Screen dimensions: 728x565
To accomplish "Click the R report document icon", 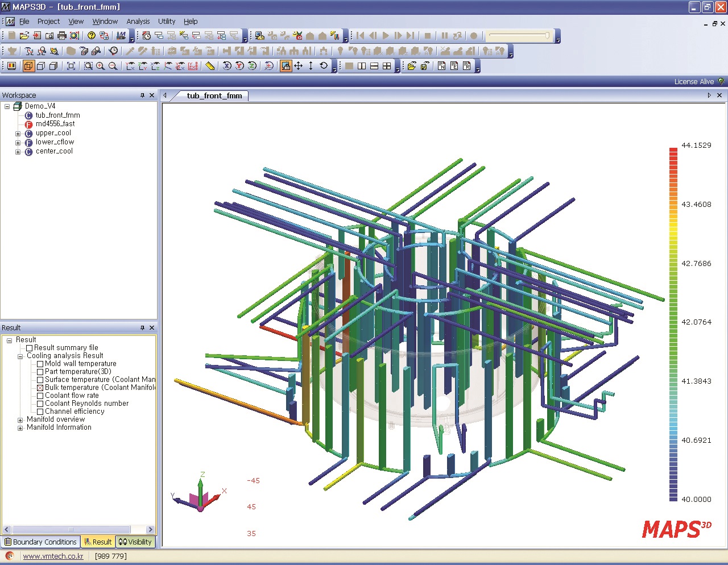I will [467, 66].
